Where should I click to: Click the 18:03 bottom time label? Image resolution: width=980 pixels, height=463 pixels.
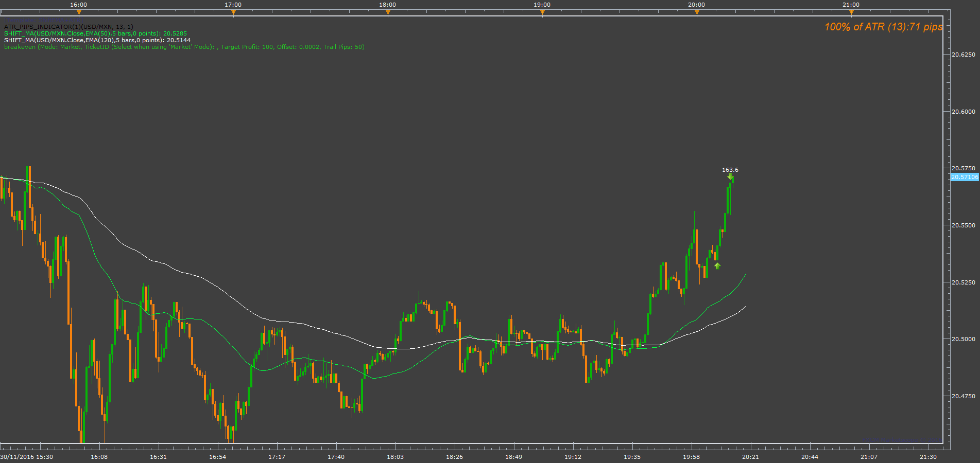pos(396,457)
